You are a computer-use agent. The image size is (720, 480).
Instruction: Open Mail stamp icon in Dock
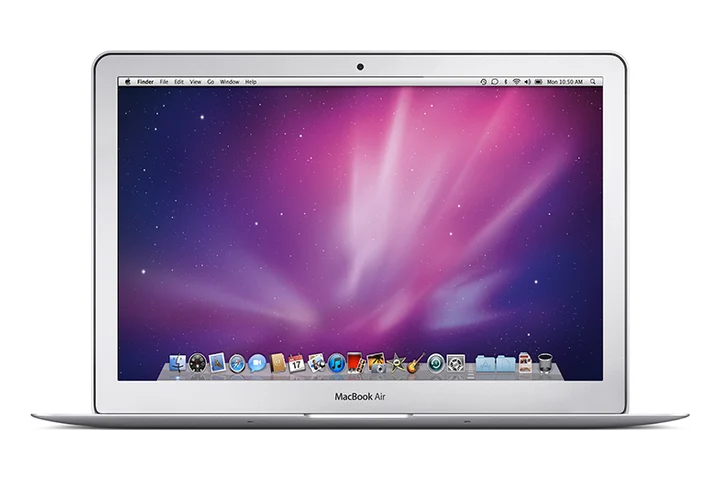[x=217, y=363]
